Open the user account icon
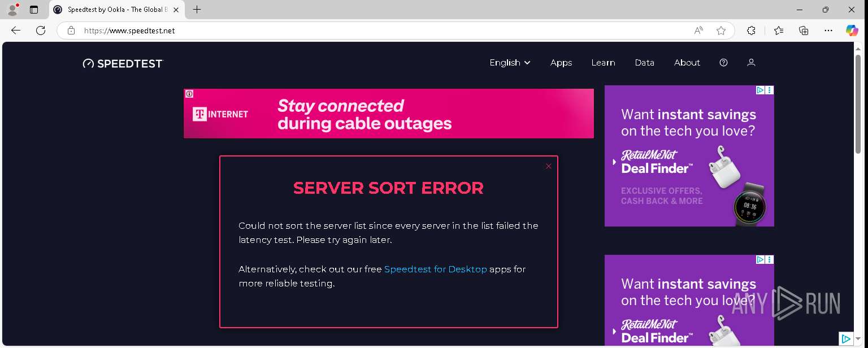Image resolution: width=868 pixels, height=348 pixels. click(x=751, y=63)
